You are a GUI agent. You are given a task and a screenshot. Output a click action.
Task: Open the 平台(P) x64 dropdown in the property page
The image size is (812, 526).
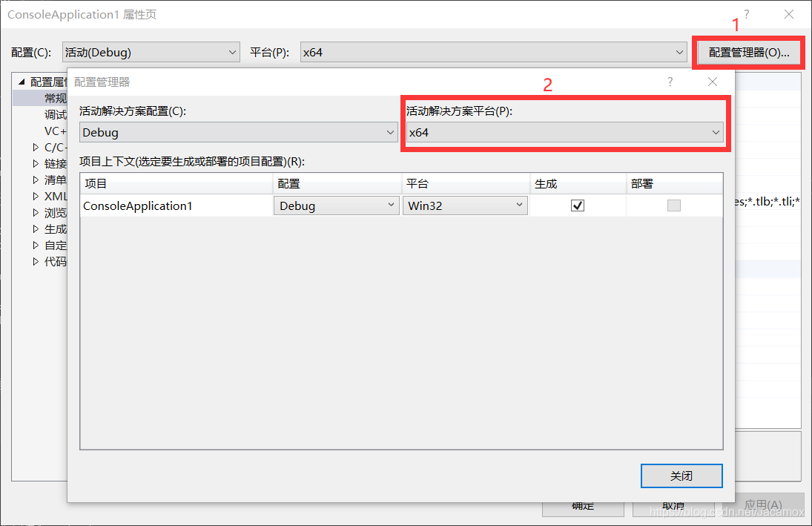pyautogui.click(x=494, y=52)
